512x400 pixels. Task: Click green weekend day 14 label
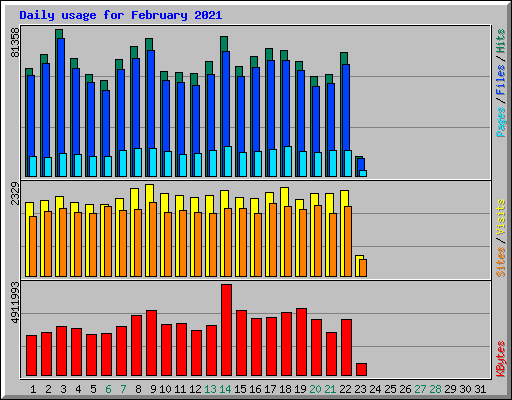click(x=225, y=389)
